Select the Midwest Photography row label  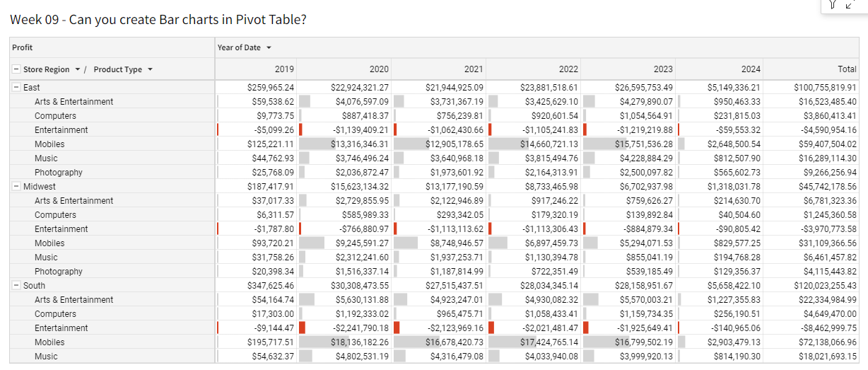(x=59, y=271)
